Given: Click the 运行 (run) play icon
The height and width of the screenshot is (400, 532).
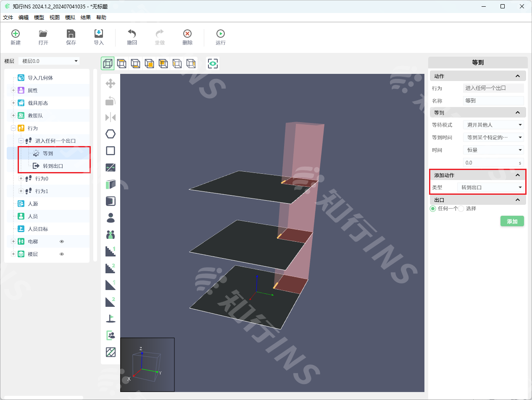Looking at the screenshot, I should point(221,34).
